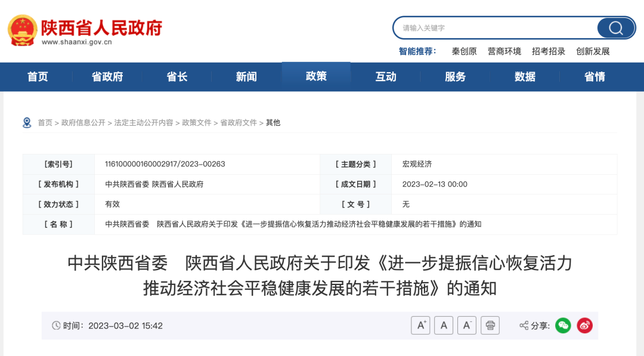Open the 新闻 navigation tab
644x356 pixels.
246,77
